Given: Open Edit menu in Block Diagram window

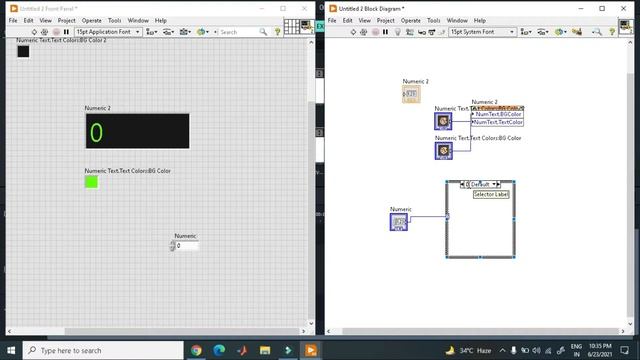Looking at the screenshot, I should click(347, 20).
